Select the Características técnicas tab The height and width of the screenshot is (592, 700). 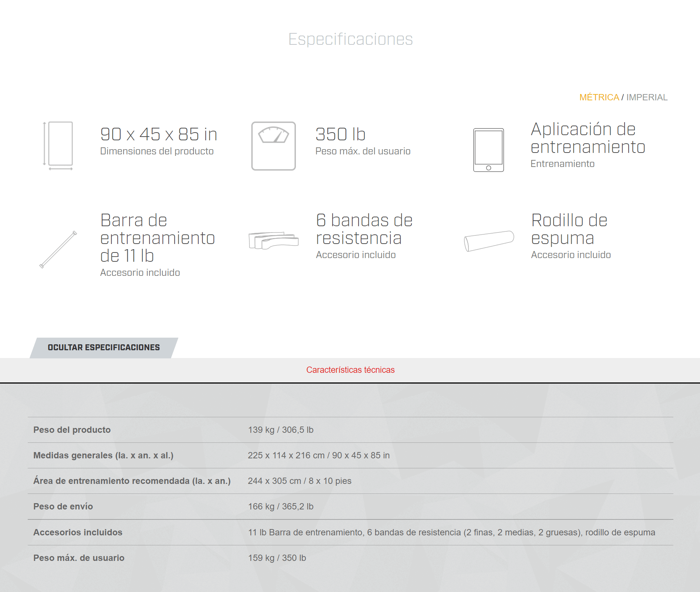tap(350, 370)
